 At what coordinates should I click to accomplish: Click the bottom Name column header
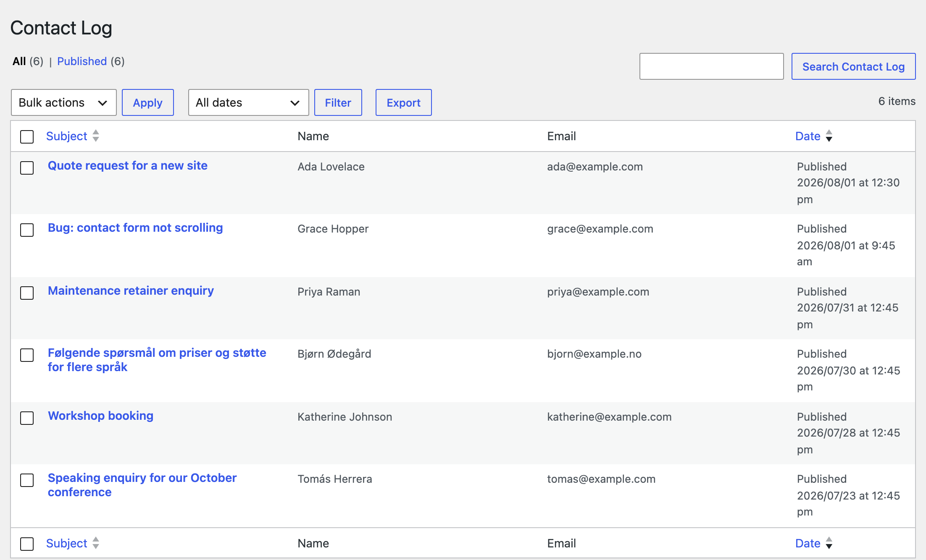(x=313, y=543)
